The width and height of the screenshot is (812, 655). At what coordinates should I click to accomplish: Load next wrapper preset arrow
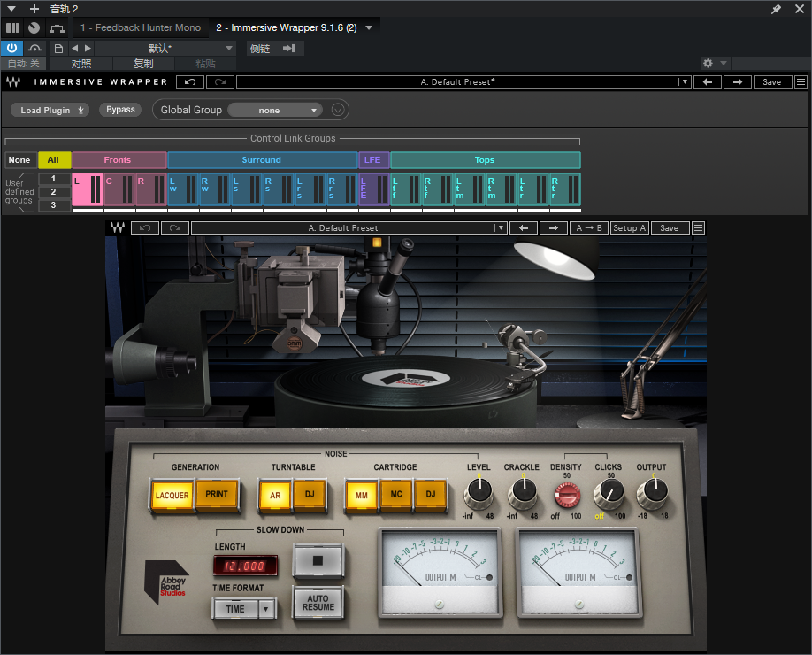tap(738, 81)
